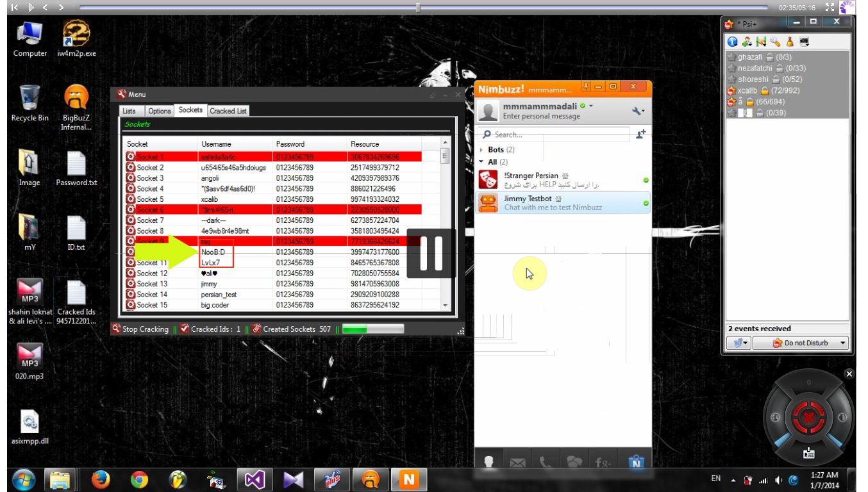Select the Socket 1 row
This screenshot has width=868, height=492.
pos(273,157)
